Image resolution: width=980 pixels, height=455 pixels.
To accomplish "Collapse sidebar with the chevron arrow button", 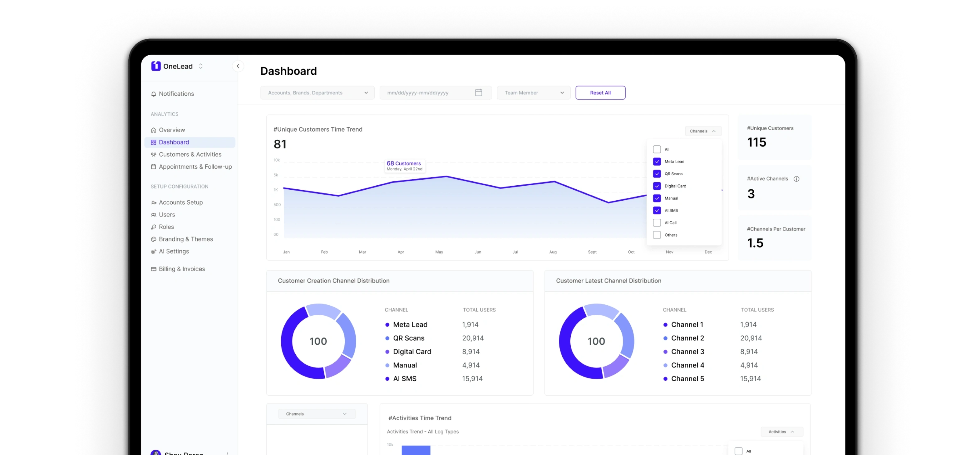I will 238,66.
